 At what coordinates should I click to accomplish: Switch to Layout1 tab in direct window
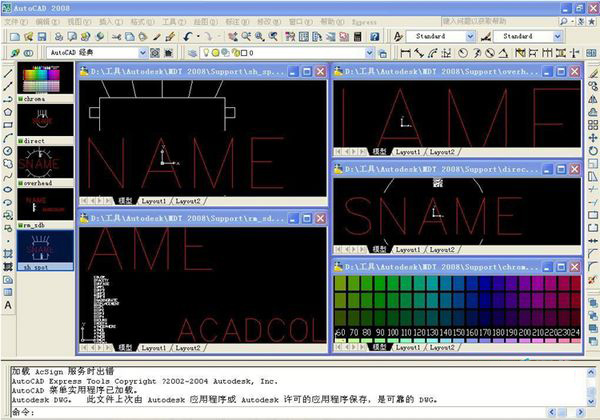(408, 249)
